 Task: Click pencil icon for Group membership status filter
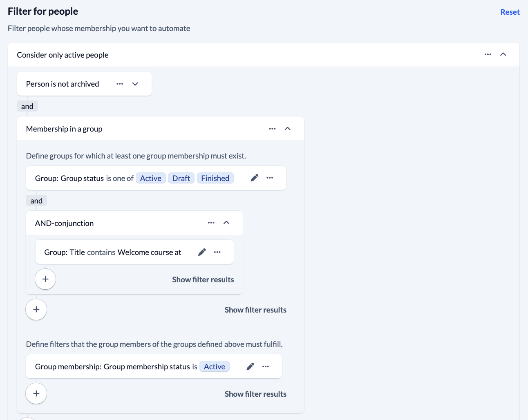(x=251, y=366)
